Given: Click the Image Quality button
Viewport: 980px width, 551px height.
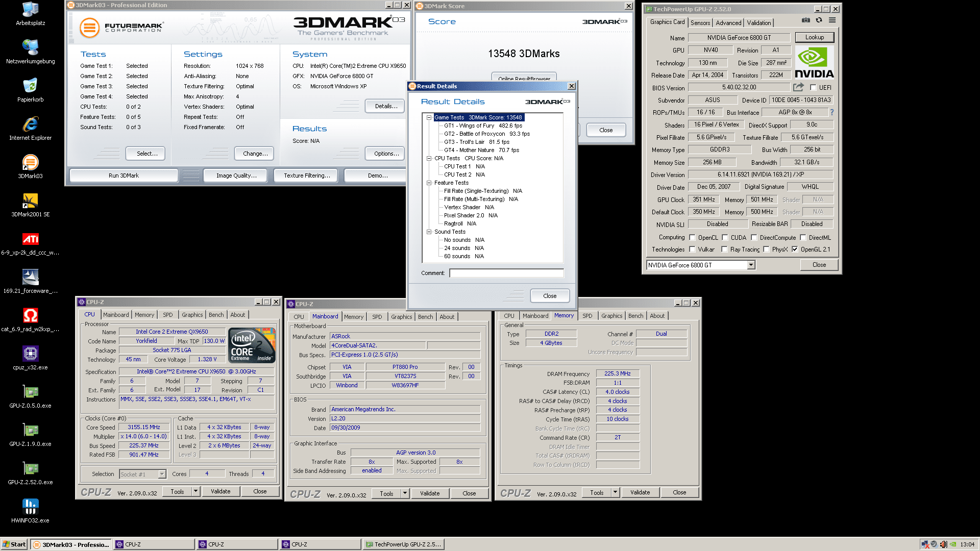Looking at the screenshot, I should [x=236, y=176].
